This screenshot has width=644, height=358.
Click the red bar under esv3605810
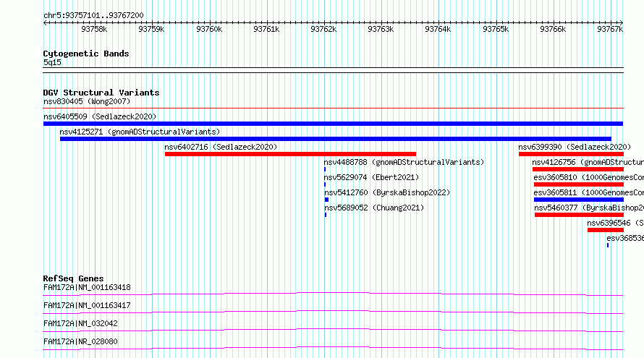579,184
